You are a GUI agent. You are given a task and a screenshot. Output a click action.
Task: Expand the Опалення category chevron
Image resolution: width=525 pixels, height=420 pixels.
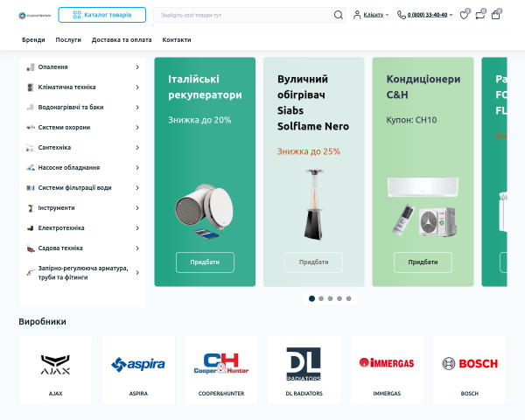137,67
